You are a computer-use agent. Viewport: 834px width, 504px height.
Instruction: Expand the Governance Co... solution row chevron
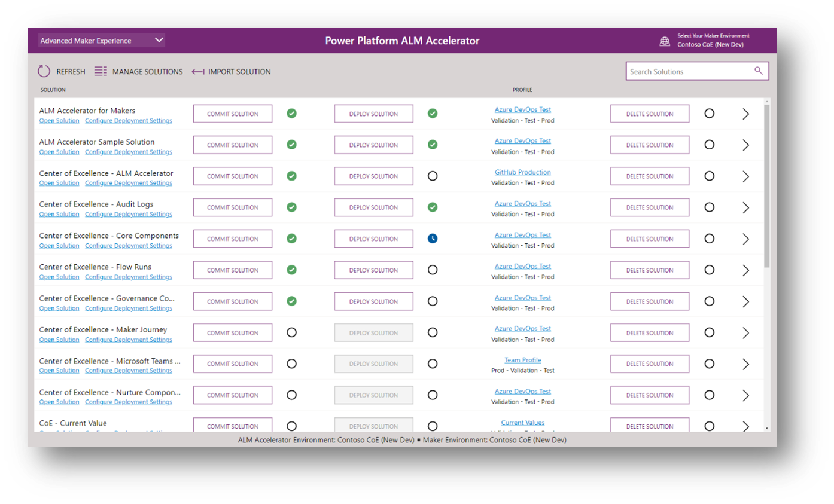tap(745, 301)
